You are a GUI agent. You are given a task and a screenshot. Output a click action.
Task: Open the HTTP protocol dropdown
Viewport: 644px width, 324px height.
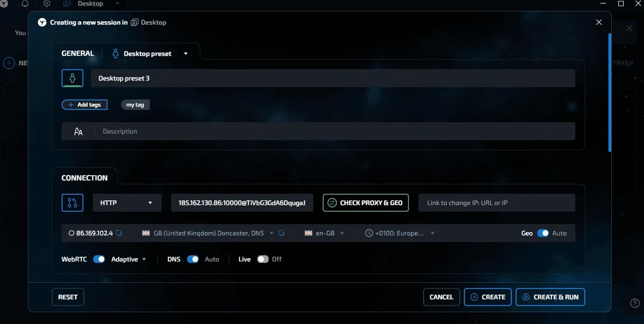127,203
